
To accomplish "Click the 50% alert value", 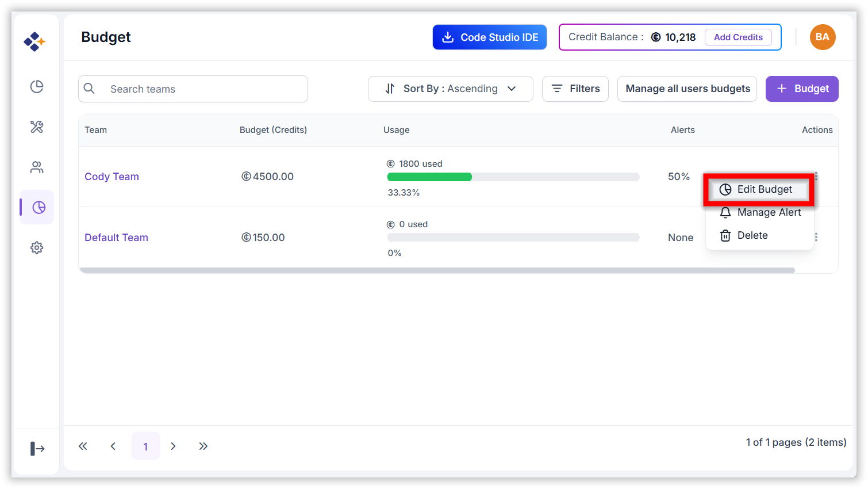I will [x=679, y=177].
